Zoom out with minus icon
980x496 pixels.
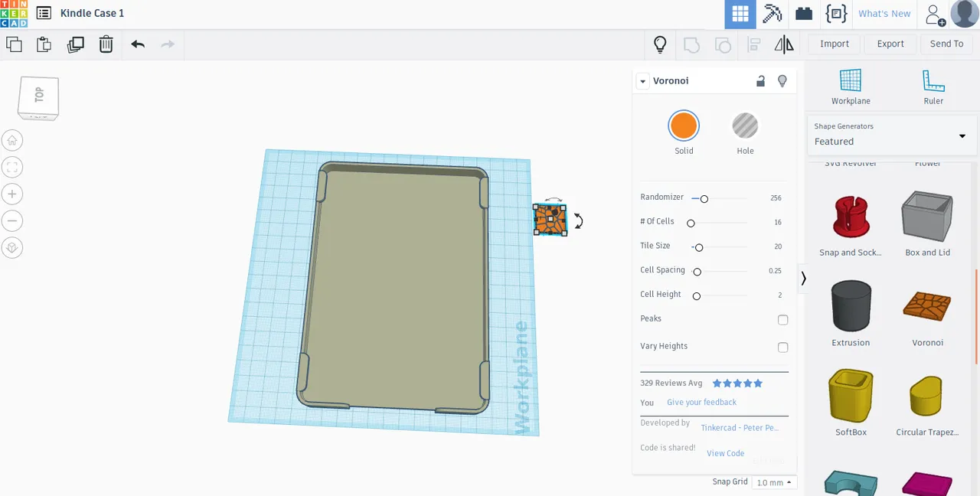pos(11,221)
